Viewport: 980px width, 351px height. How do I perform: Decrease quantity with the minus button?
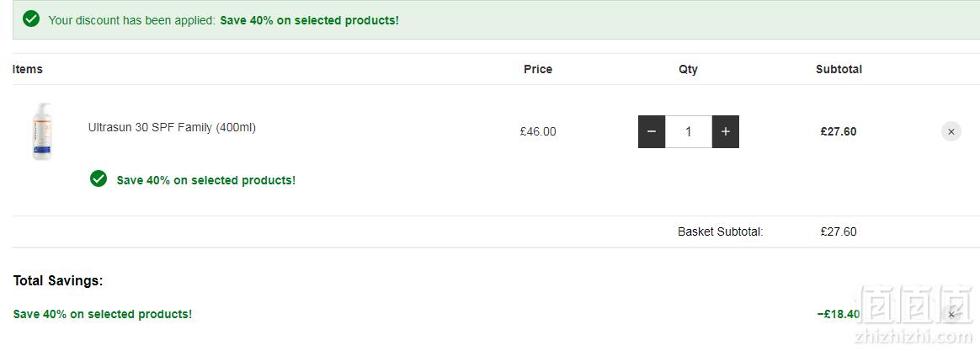pyautogui.click(x=652, y=132)
